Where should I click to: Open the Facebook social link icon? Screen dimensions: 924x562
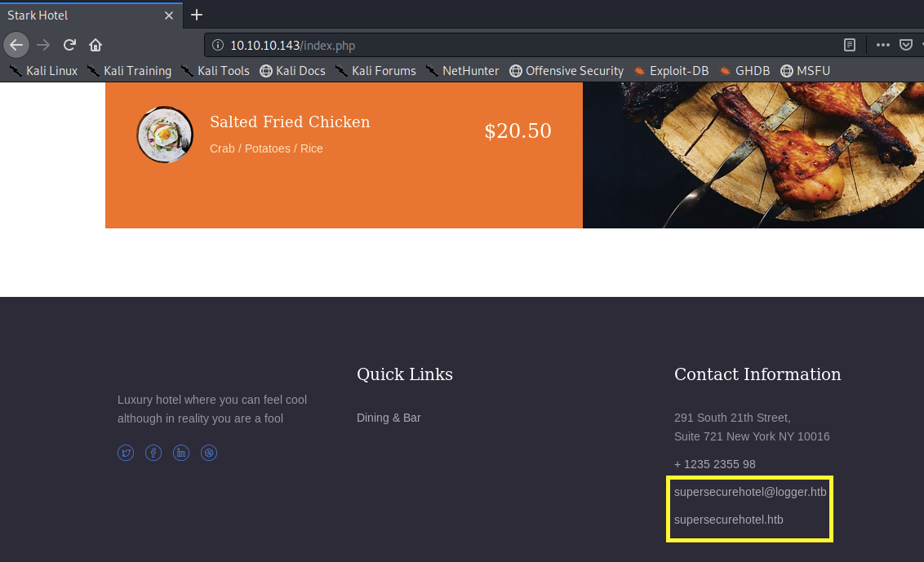click(x=153, y=453)
